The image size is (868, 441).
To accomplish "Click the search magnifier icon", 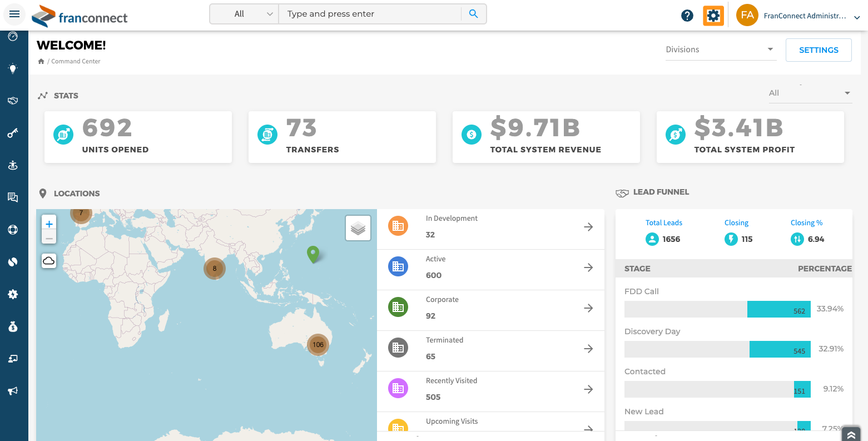I will click(474, 14).
